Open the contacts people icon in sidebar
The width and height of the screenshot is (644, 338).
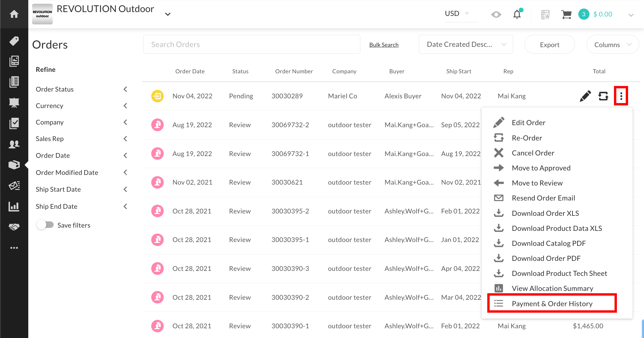click(14, 144)
